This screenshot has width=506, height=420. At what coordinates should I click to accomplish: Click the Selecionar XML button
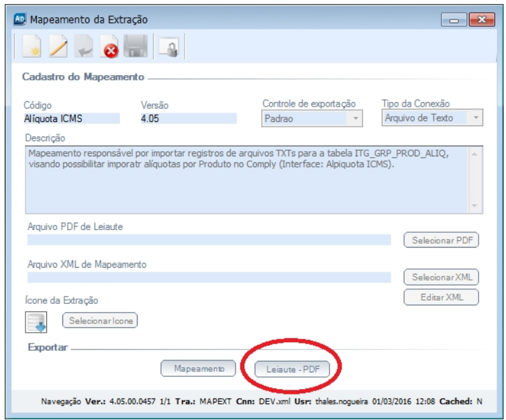(x=441, y=277)
